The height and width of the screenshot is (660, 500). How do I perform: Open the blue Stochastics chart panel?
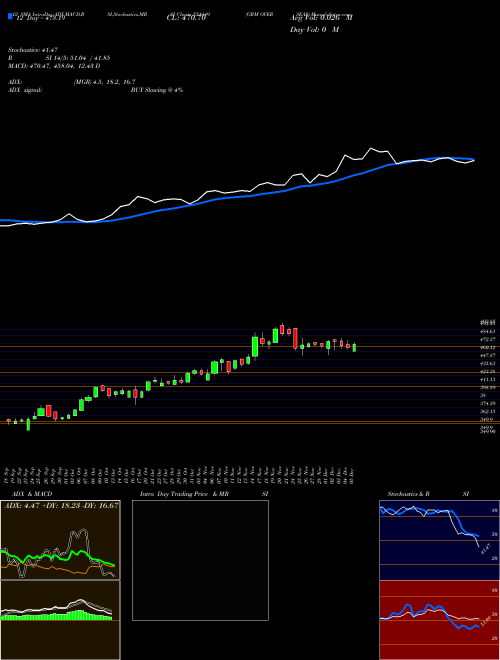point(439,540)
